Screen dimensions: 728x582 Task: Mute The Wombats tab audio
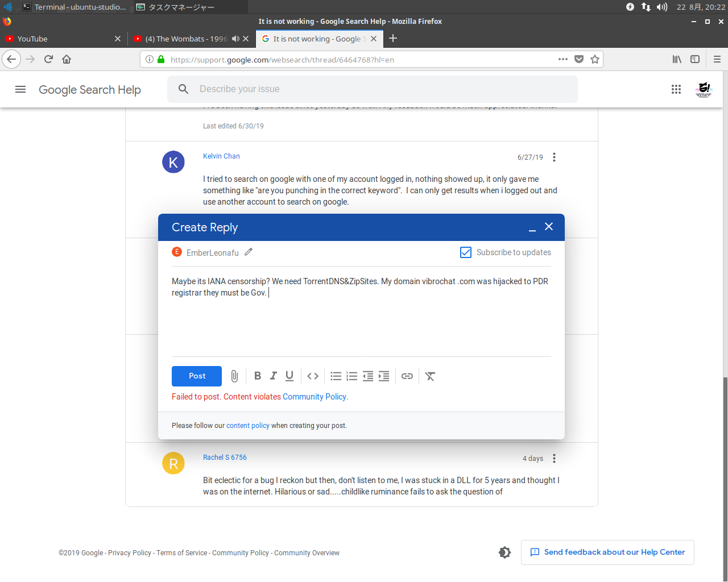click(235, 39)
